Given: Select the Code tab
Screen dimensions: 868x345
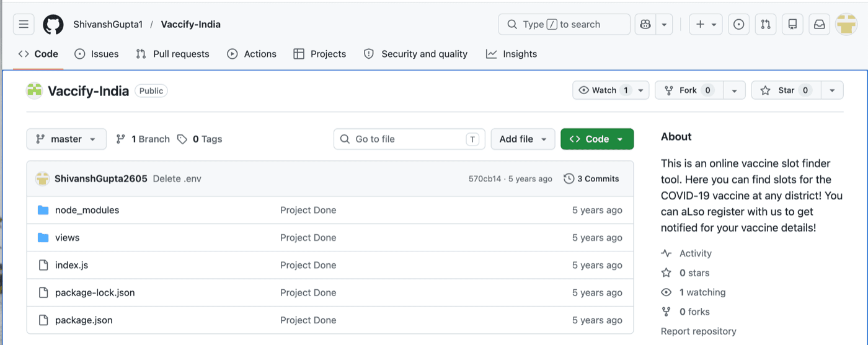Looking at the screenshot, I should click(38, 54).
